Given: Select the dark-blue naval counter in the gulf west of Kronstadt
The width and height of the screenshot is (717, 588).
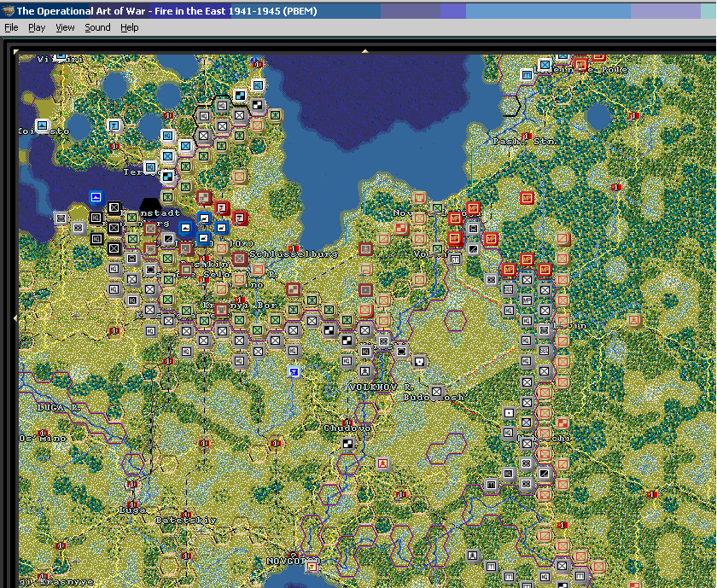Looking at the screenshot, I should tap(96, 197).
